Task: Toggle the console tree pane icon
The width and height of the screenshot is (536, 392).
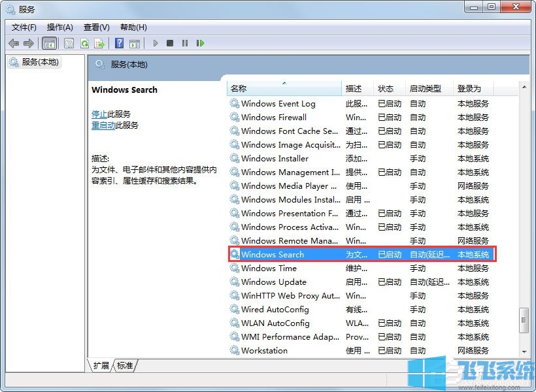Action: [x=50, y=42]
